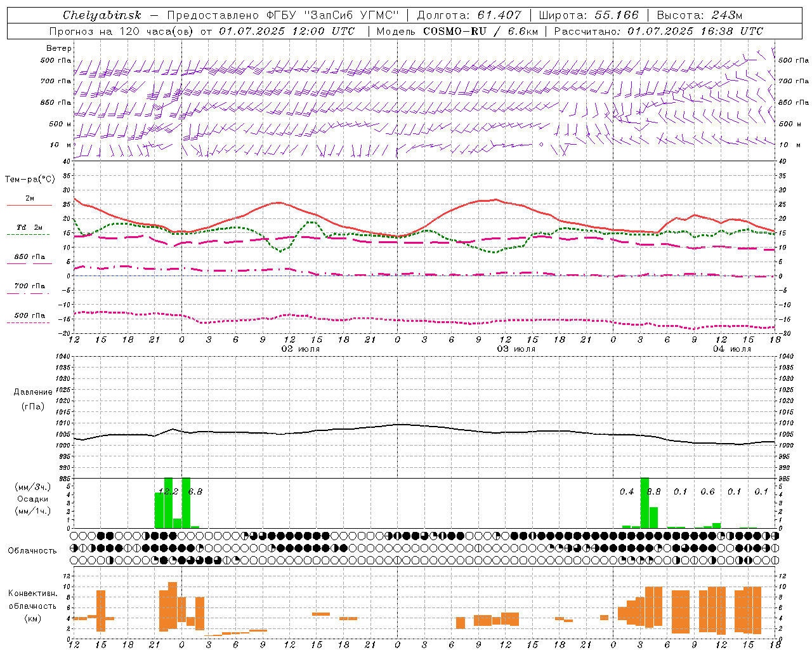812x650 pixels.
Task: Click the 'Осадки' precipitation label
Action: pyautogui.click(x=33, y=499)
